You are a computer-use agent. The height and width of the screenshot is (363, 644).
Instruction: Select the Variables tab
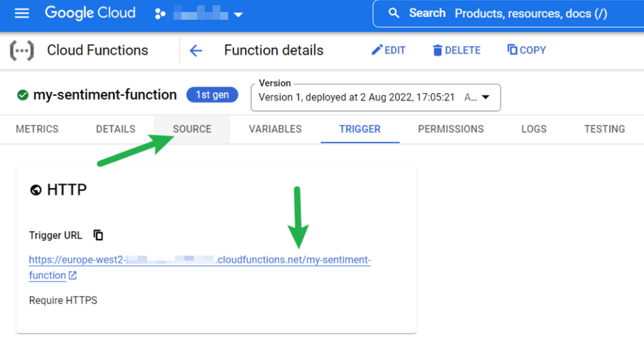point(275,129)
